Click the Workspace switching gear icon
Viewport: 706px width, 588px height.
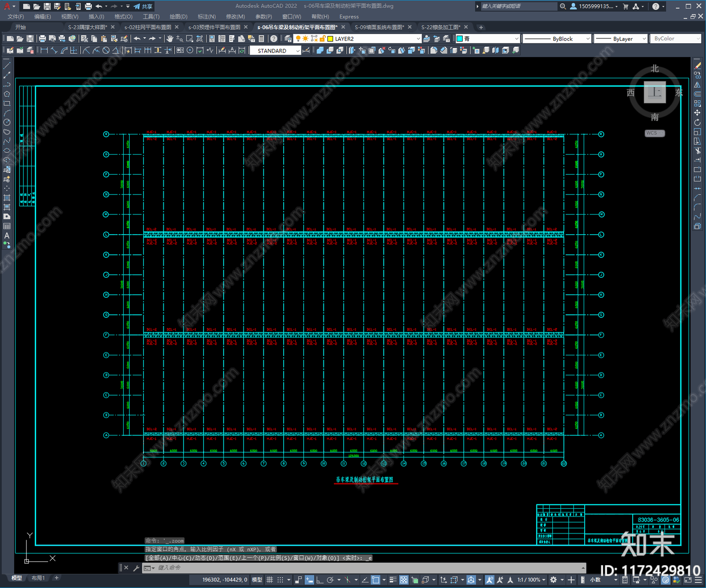pos(553,580)
